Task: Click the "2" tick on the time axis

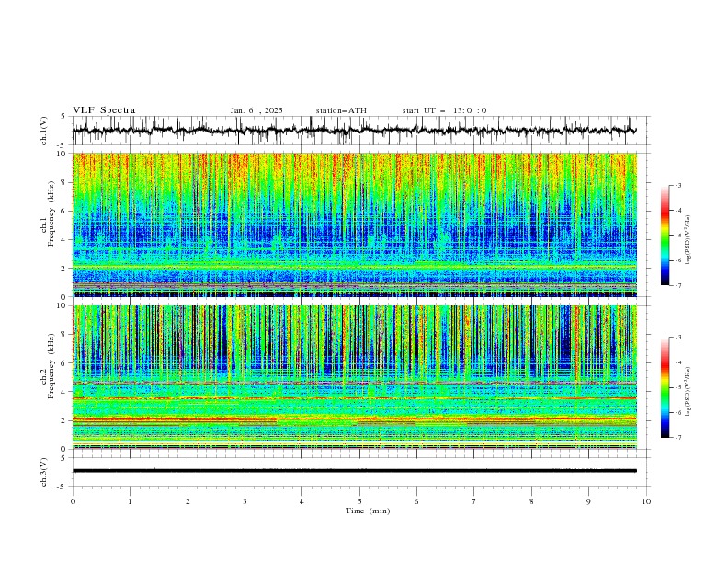Action: click(x=188, y=501)
